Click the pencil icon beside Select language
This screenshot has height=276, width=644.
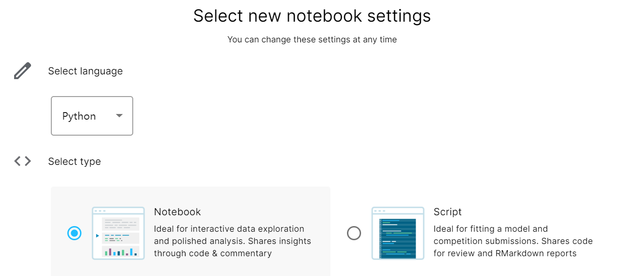22,70
